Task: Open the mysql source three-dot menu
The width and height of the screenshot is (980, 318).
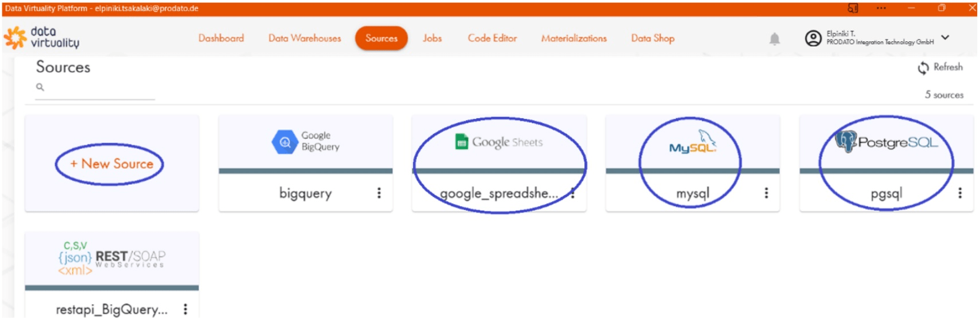Action: [766, 193]
